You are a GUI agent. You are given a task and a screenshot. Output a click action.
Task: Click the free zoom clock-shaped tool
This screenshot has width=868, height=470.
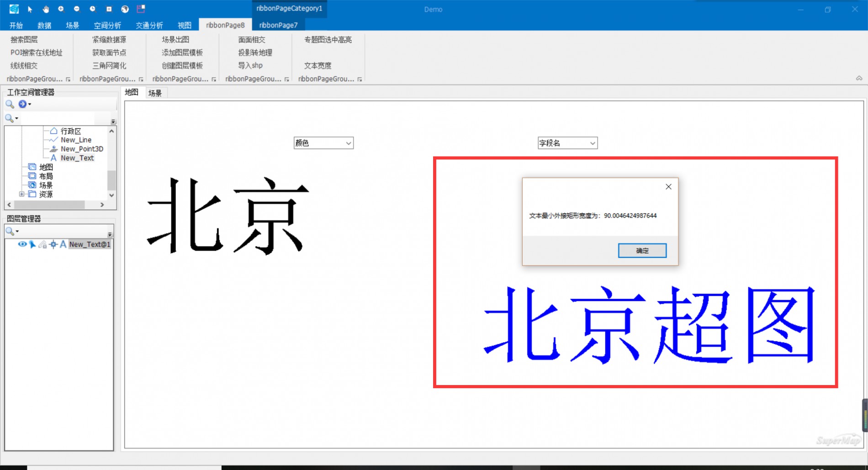click(x=93, y=9)
